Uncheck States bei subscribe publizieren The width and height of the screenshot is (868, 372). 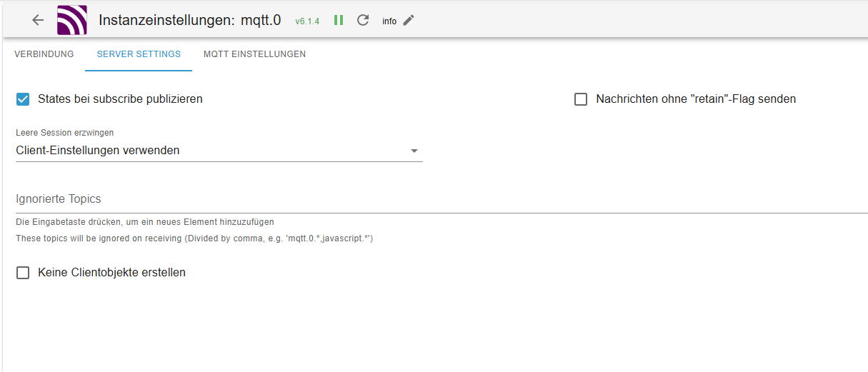click(x=23, y=99)
